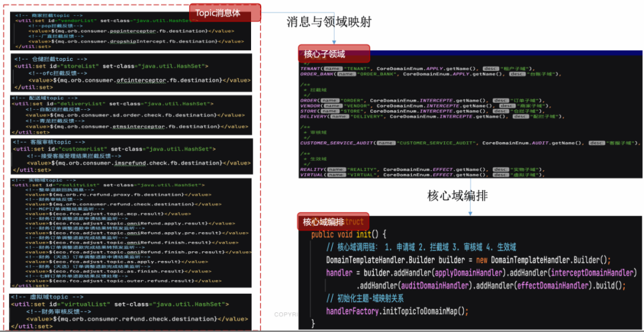644x332 pixels.
Task: Click the STORE enum line
Action: coord(423,112)
